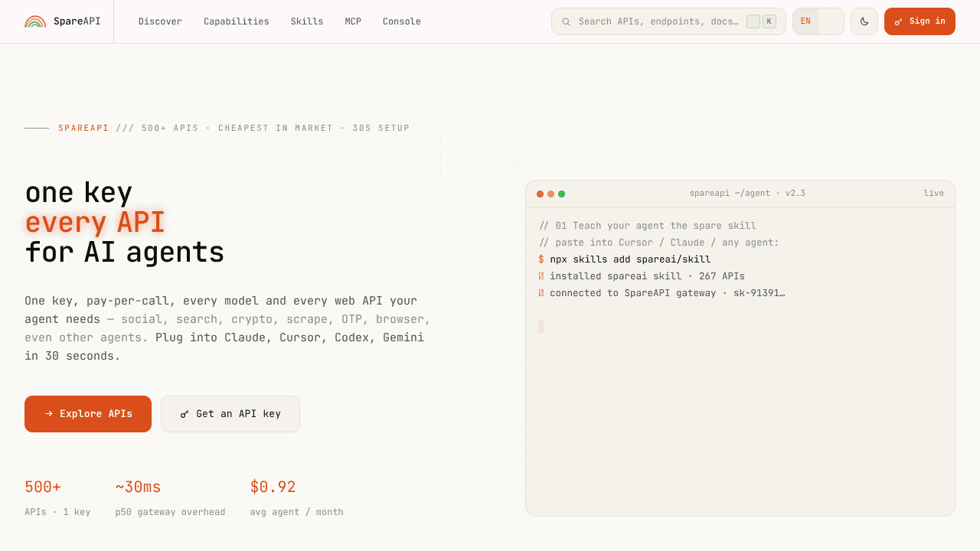
Task: Select the blank language option beside EN
Action: point(831,21)
